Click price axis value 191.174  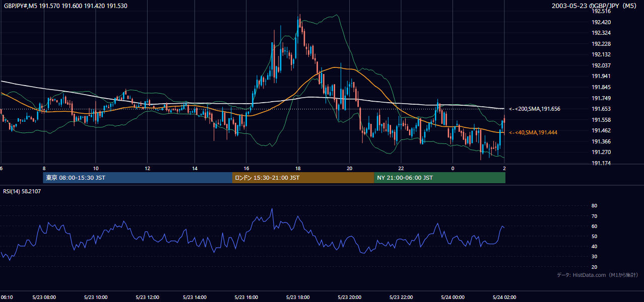click(x=601, y=163)
